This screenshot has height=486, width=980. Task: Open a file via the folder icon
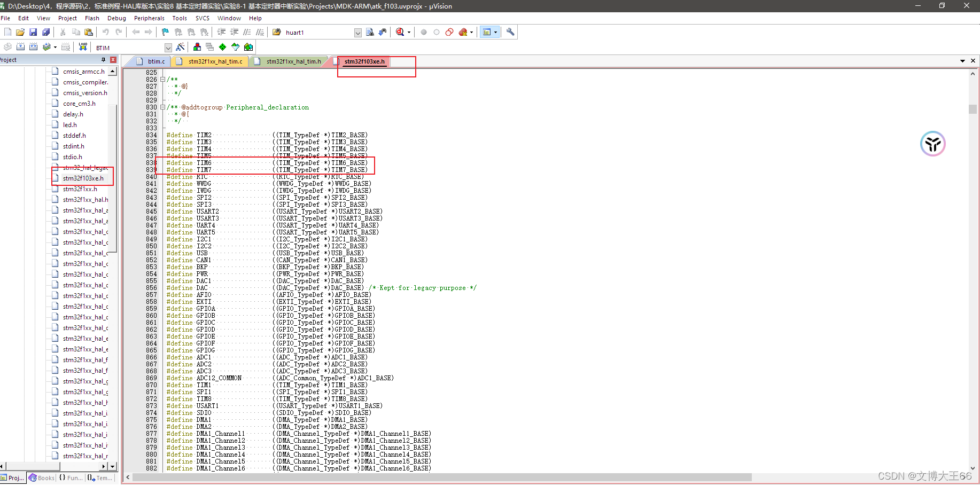(20, 32)
